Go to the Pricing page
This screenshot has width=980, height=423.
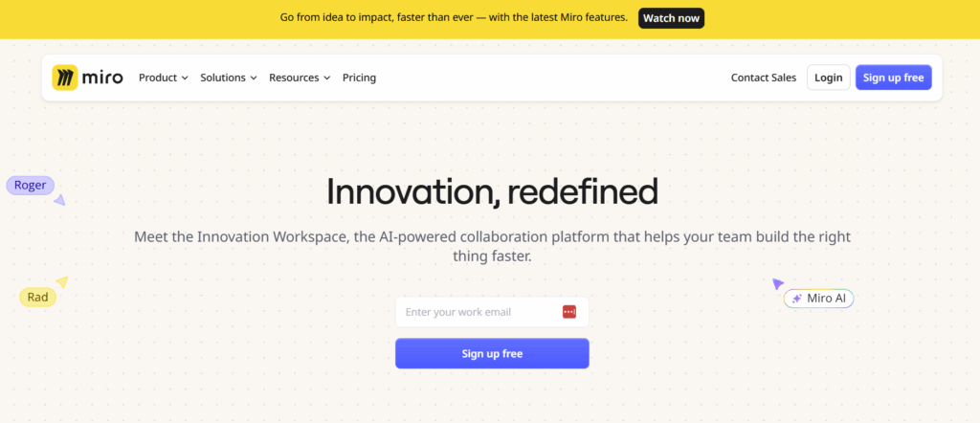tap(359, 78)
